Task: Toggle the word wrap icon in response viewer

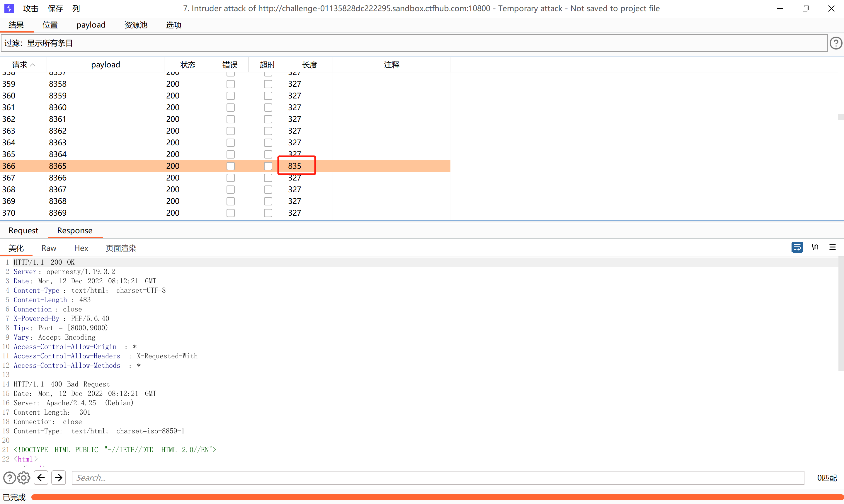Action: 797,247
